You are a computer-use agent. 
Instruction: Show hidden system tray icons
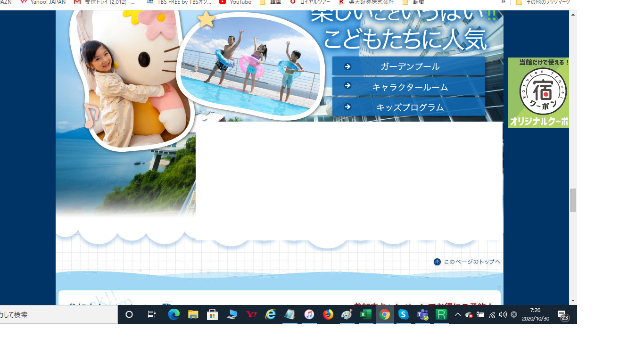457,314
